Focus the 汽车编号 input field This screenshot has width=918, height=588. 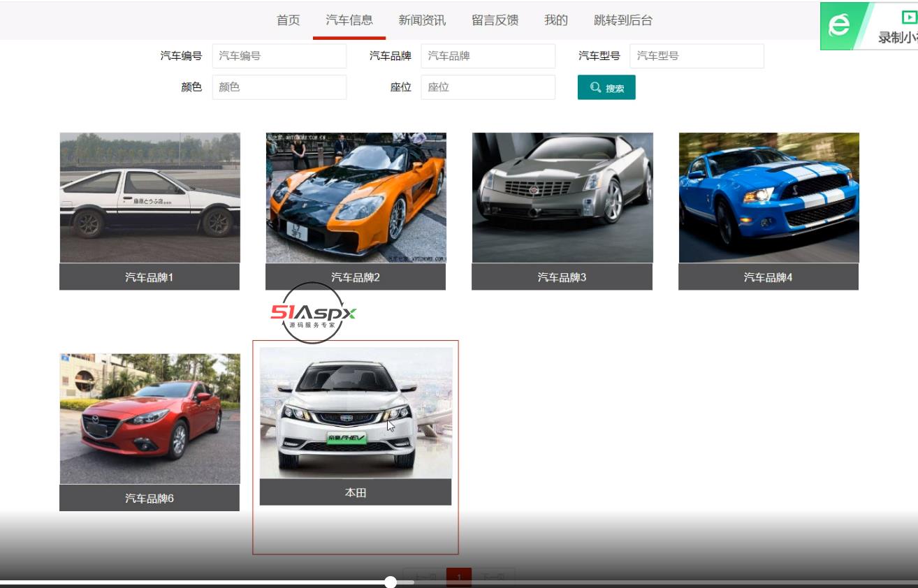(x=279, y=56)
